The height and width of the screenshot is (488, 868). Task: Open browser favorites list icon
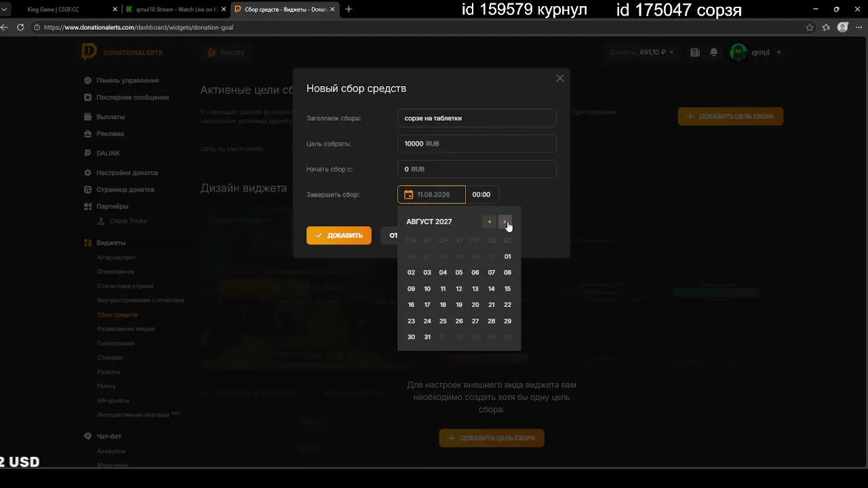pos(826,27)
